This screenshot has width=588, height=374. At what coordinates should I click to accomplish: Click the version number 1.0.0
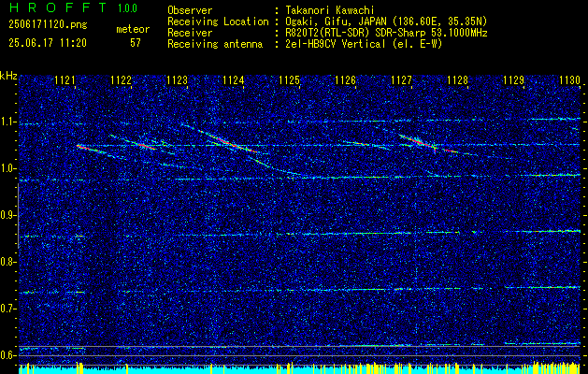[x=127, y=7]
